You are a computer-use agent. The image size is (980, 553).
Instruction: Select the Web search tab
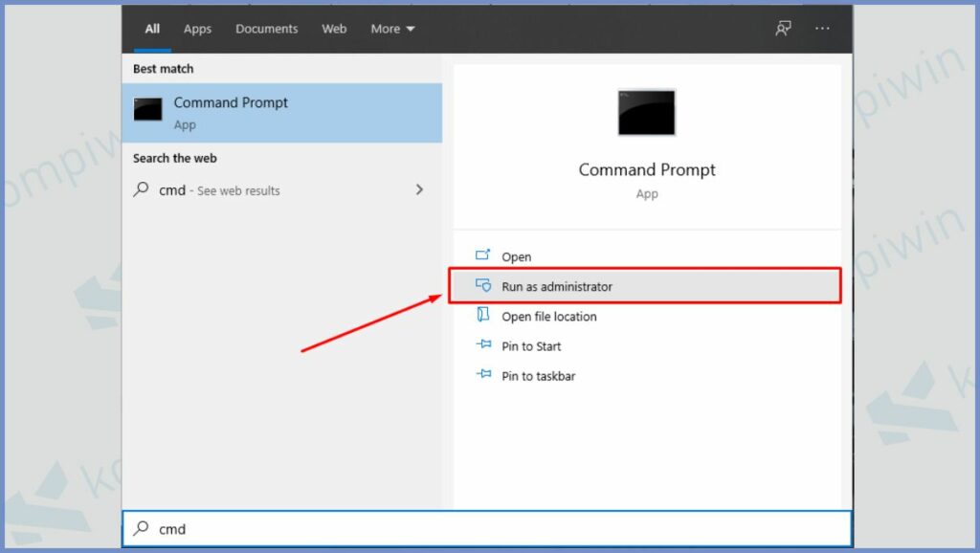point(334,29)
